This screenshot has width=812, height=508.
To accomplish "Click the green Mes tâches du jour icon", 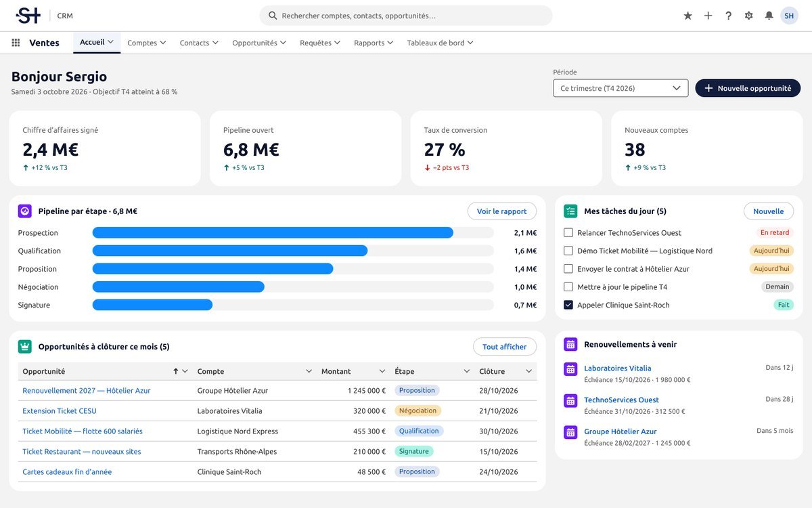I will coord(570,211).
